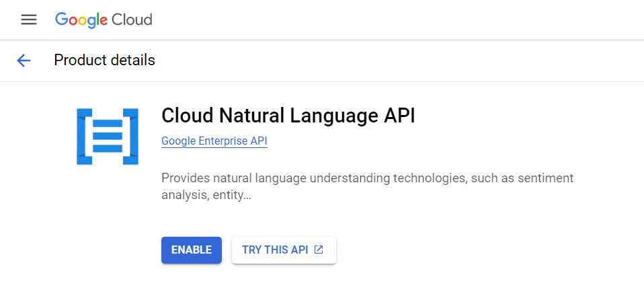Click the Product details heading
This screenshot has width=644, height=304.
click(104, 61)
